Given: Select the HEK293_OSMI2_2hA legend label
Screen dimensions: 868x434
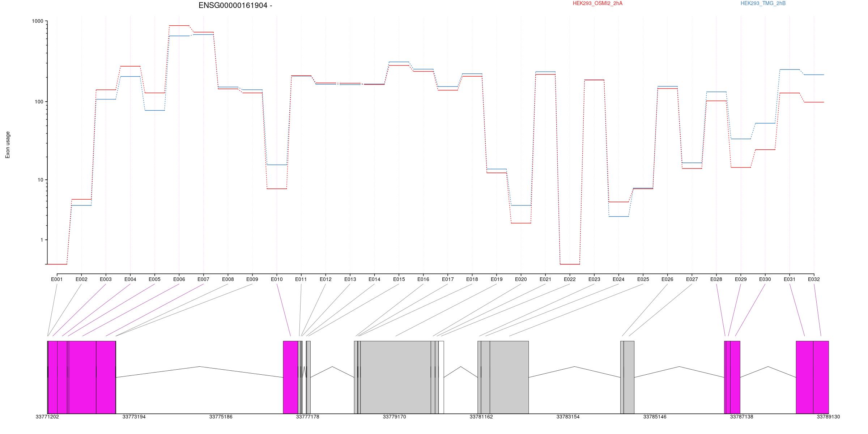Looking at the screenshot, I should (x=597, y=3).
